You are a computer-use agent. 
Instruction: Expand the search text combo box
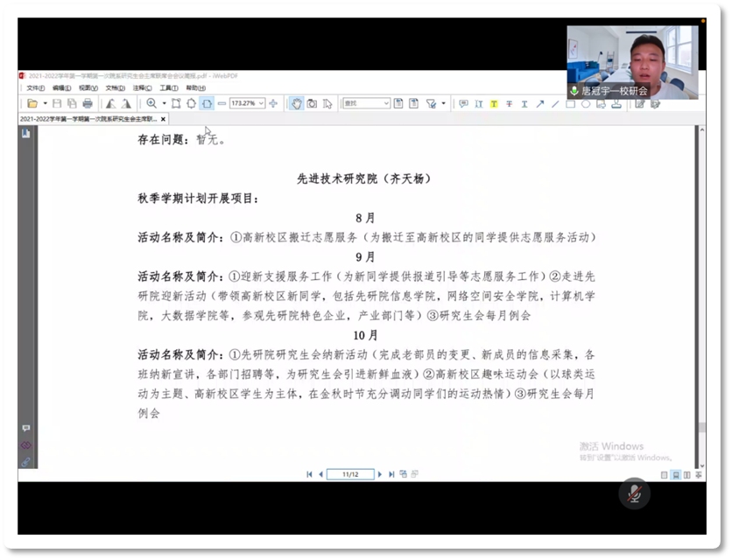tap(386, 103)
